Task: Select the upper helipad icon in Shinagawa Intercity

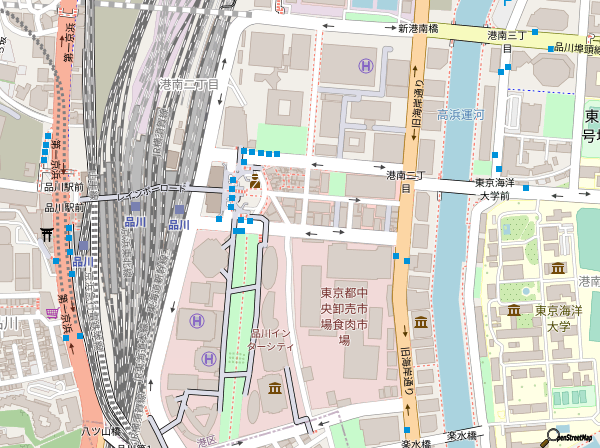Action: tap(196, 322)
